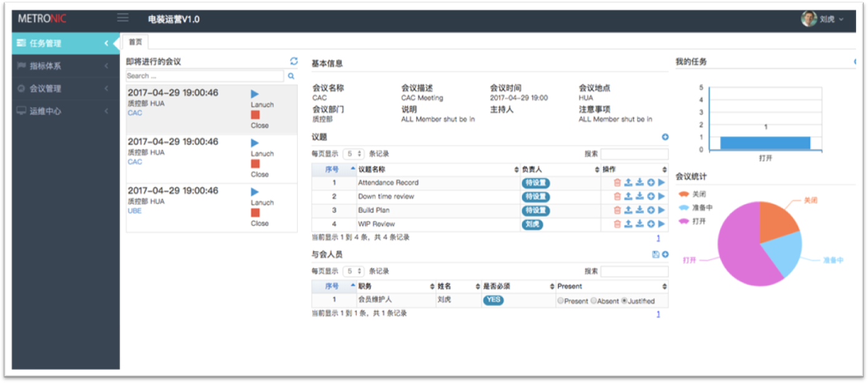Mark attendee as Absent
The height and width of the screenshot is (383, 868).
pos(593,301)
